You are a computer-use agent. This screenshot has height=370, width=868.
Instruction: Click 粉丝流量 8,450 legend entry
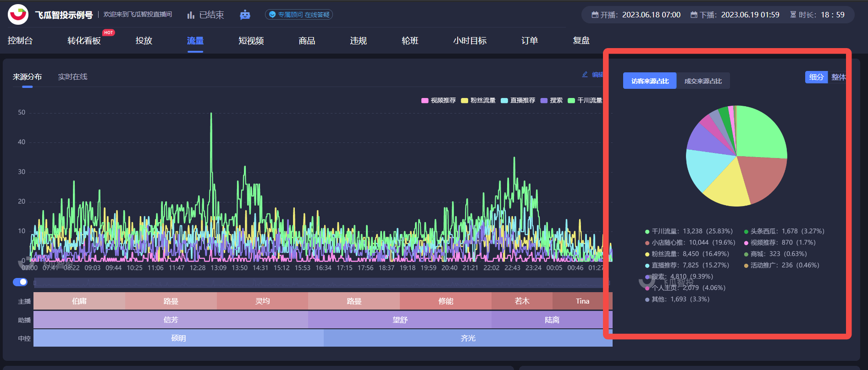(x=687, y=254)
